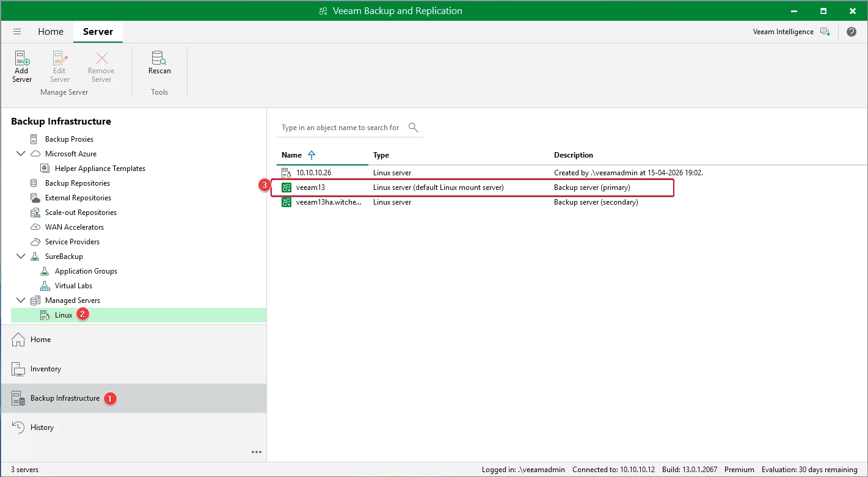Click the search magnifier icon
This screenshot has width=868, height=477.
pyautogui.click(x=414, y=127)
